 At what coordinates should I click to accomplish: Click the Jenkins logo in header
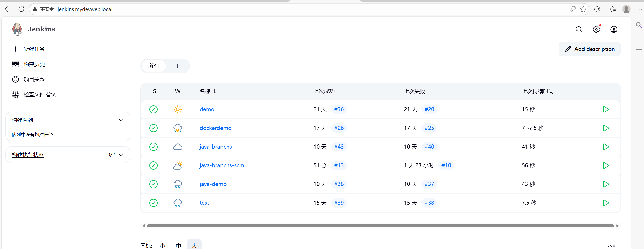click(x=17, y=29)
